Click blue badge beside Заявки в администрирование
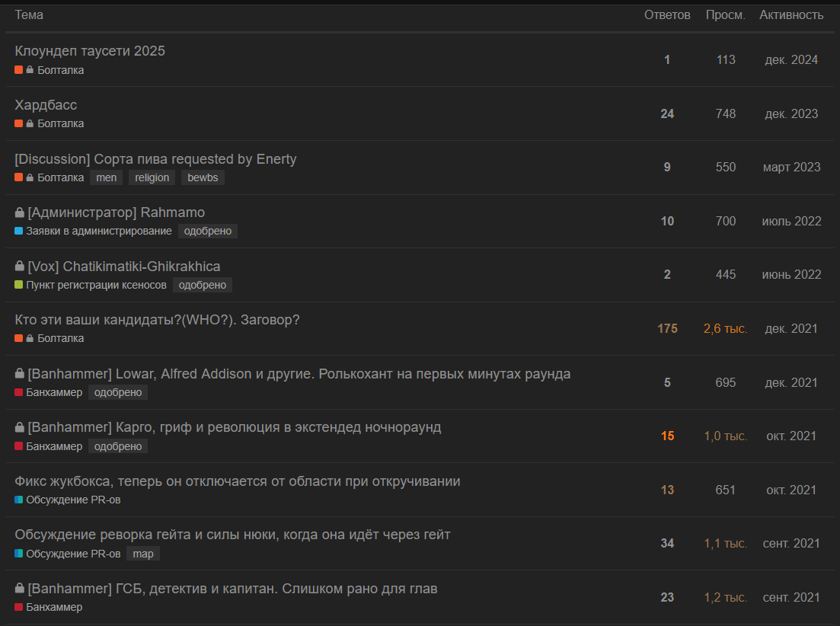This screenshot has height=626, width=840. 19,232
